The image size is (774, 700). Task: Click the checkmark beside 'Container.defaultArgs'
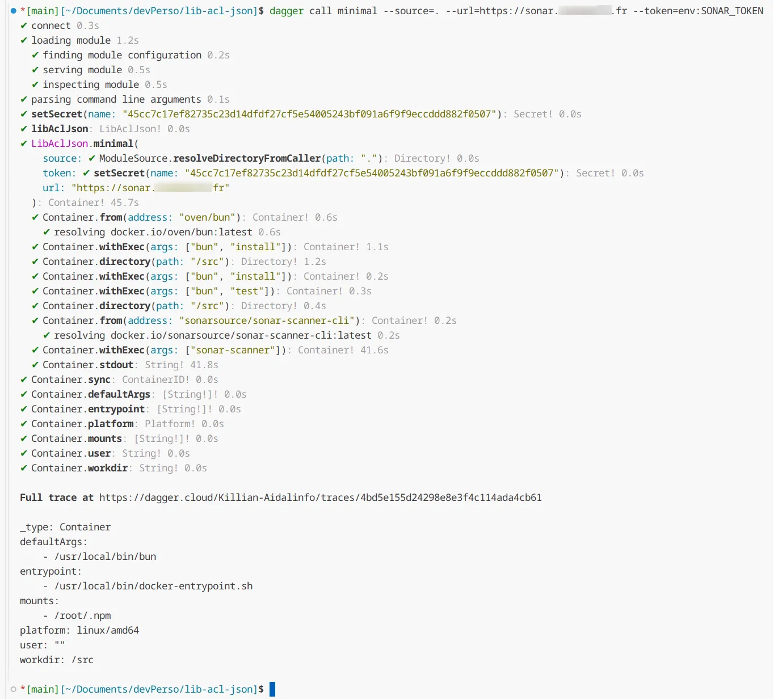click(24, 394)
